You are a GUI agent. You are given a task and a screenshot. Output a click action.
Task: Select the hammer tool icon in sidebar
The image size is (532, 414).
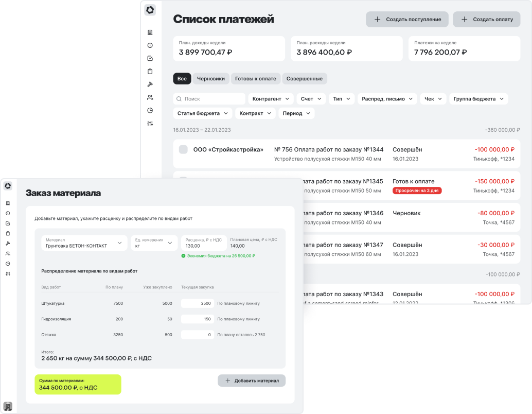[150, 85]
